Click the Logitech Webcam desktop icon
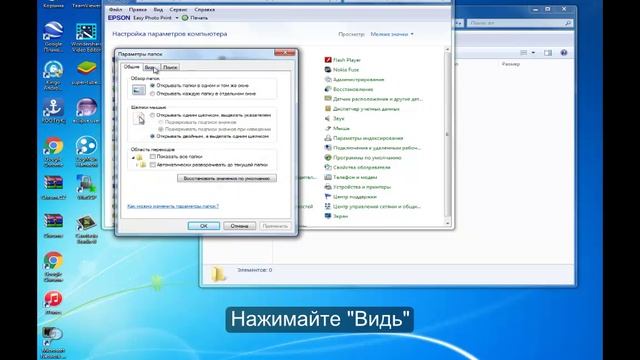640x360 pixels. coord(86,151)
